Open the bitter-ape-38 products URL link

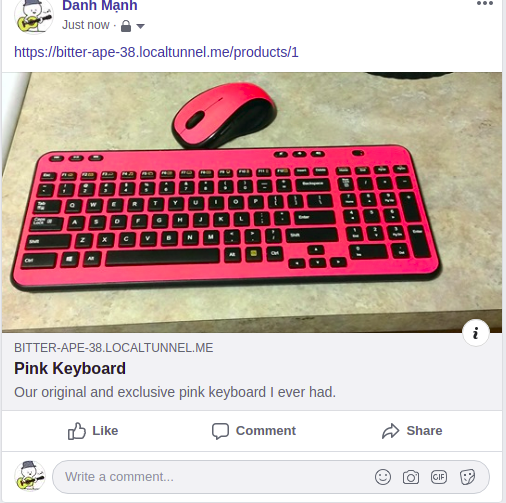(156, 52)
